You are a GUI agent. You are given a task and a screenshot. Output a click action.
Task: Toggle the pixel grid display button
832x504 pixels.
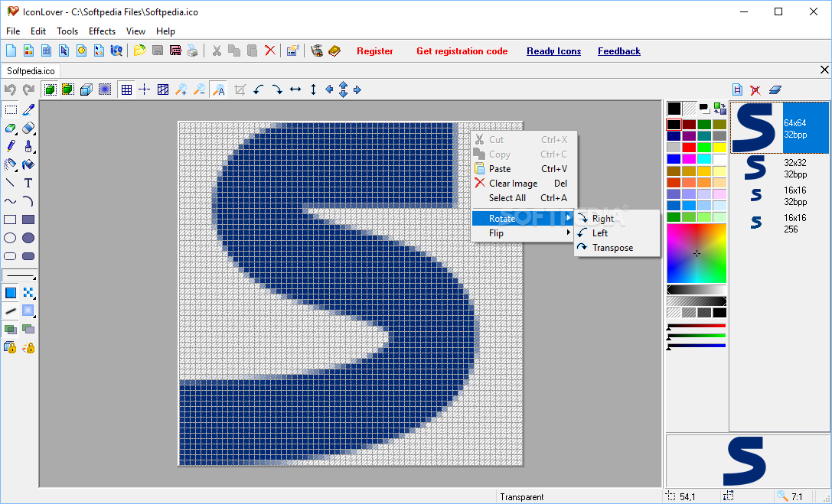click(x=126, y=89)
